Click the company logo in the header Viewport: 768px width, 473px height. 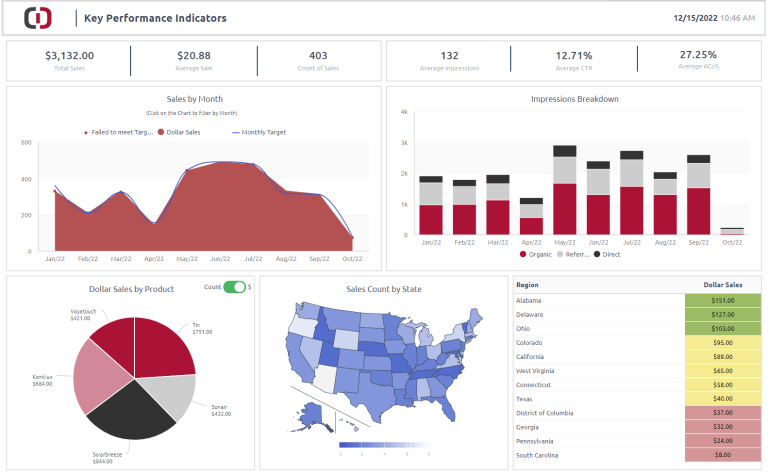tap(38, 18)
